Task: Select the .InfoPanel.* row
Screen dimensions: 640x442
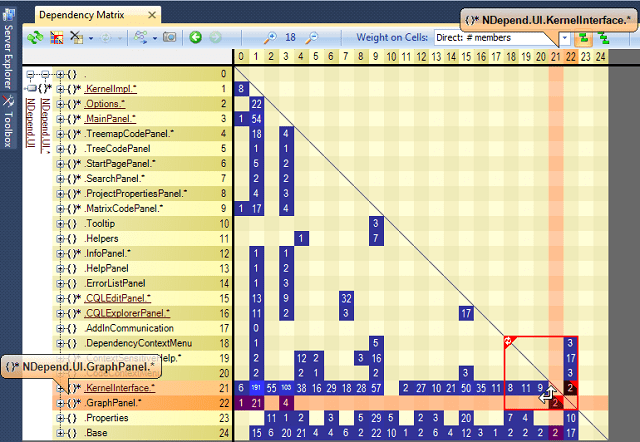Action: tap(142, 253)
